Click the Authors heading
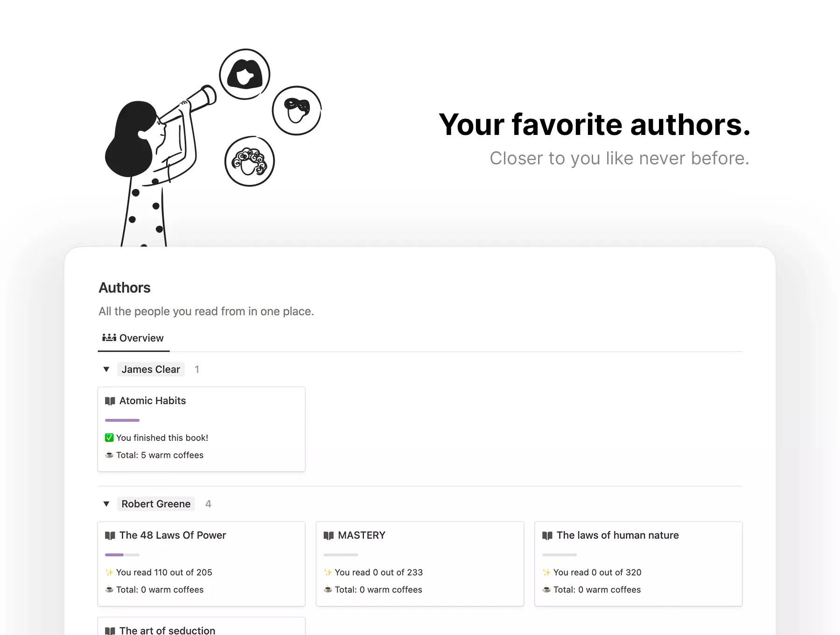This screenshot has height=635, width=840. (125, 288)
